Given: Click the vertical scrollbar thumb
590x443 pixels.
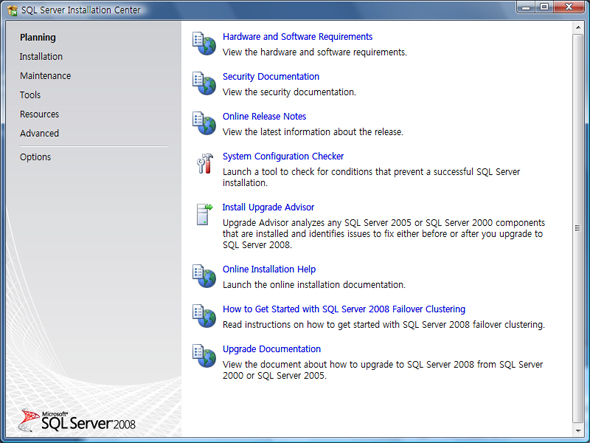Looking at the screenshot, I should point(578,228).
